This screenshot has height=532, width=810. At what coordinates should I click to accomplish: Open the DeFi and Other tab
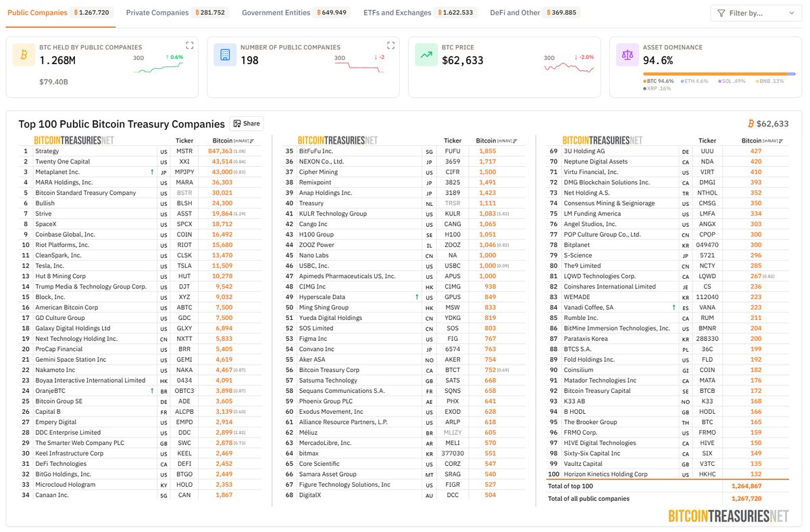534,12
